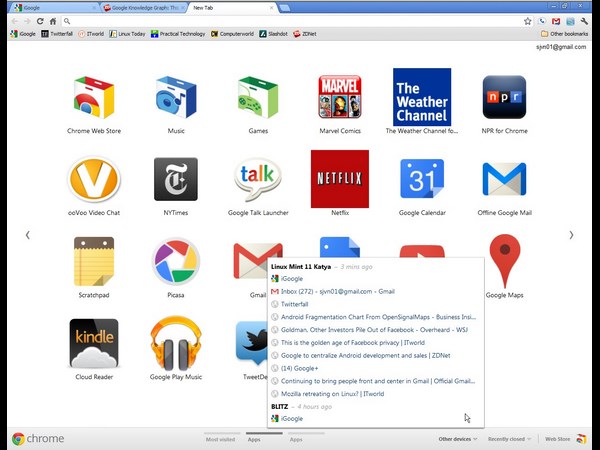
Task: Click the bookmark star icon
Action: point(527,20)
